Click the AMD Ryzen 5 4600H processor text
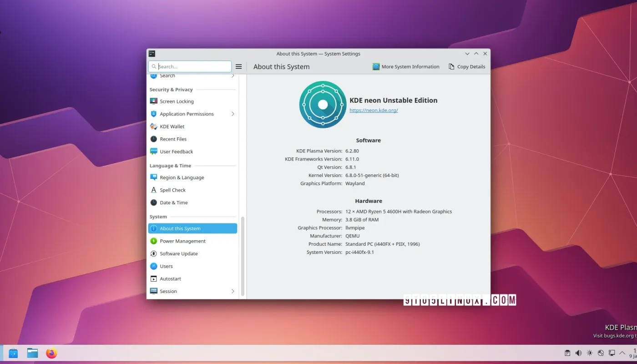637x364 pixels. [399, 212]
